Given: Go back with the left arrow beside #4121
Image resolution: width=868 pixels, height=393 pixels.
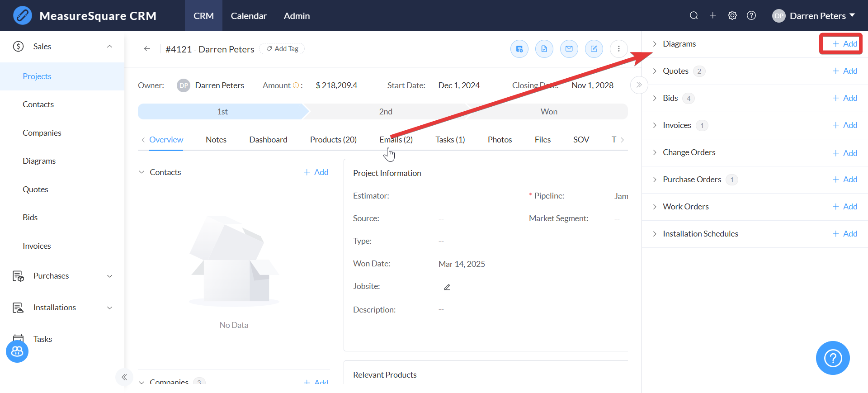Looking at the screenshot, I should point(147,49).
